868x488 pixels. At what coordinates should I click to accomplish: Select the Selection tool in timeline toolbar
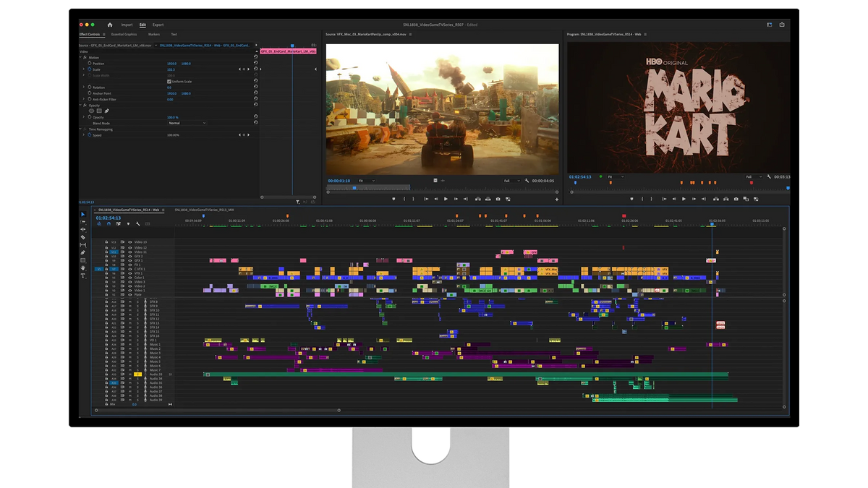(x=82, y=215)
